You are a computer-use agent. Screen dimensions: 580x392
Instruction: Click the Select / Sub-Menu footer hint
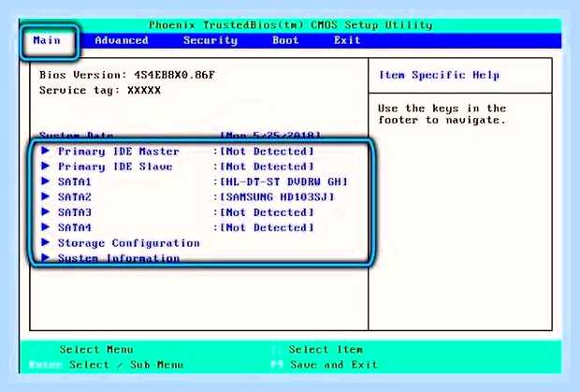(126, 365)
